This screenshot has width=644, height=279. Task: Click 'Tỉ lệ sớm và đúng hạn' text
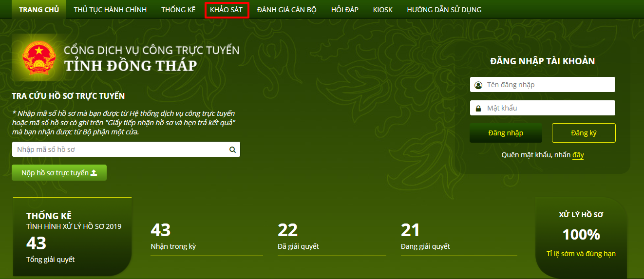[x=581, y=254]
